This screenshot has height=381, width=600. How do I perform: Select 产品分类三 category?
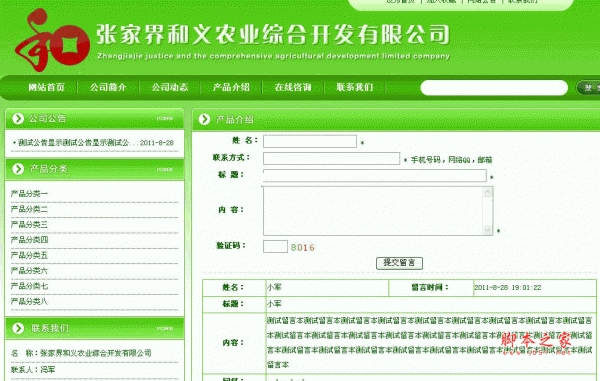[x=29, y=224]
